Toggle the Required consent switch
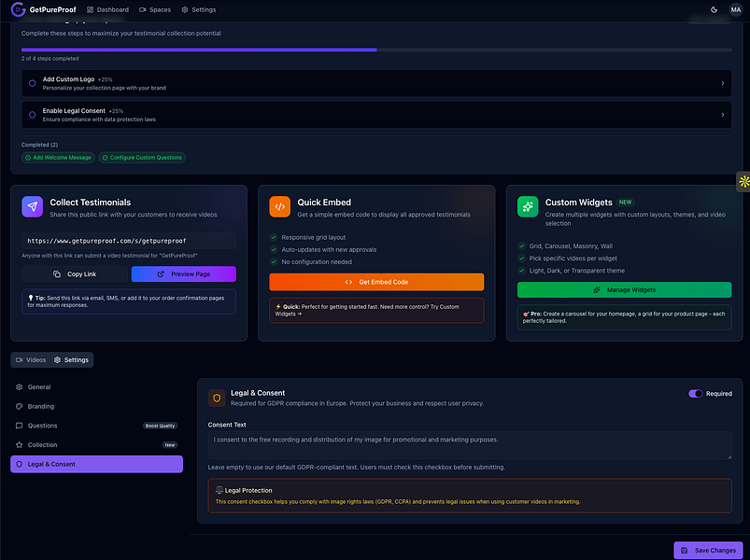 point(696,393)
